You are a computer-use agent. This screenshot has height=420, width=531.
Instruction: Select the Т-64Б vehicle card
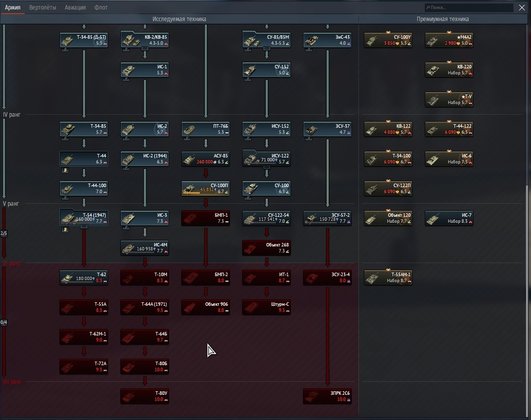click(x=144, y=337)
